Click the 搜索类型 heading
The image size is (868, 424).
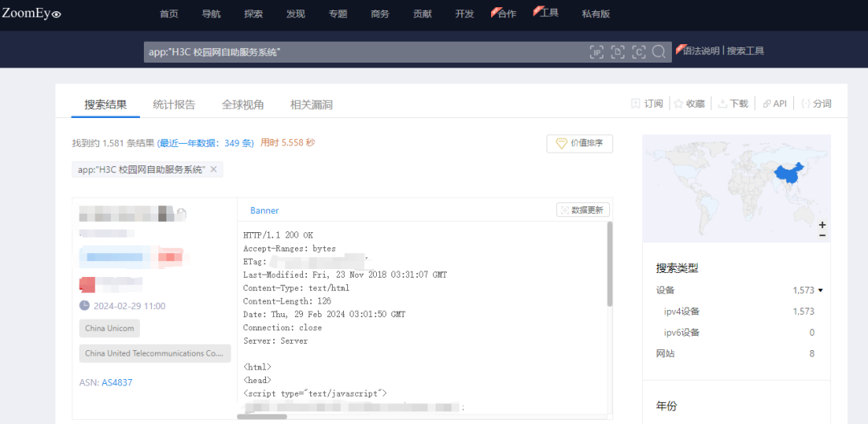(x=677, y=269)
